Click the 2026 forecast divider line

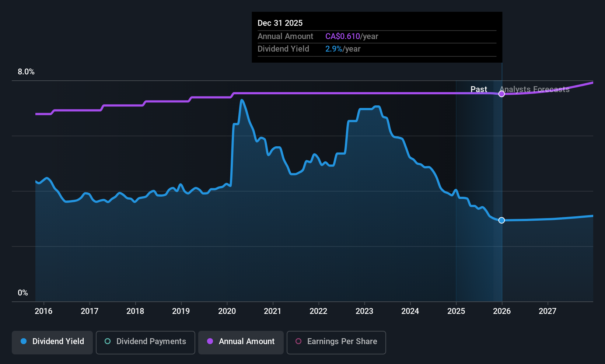pos(501,166)
